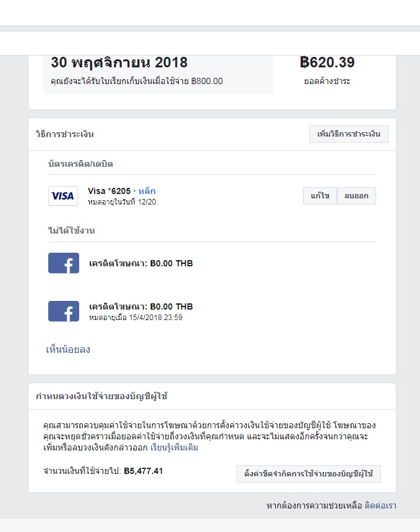420x532 pixels.
Task: Click Facebook icon of credit expiring 15/4/2018
Action: tap(64, 311)
